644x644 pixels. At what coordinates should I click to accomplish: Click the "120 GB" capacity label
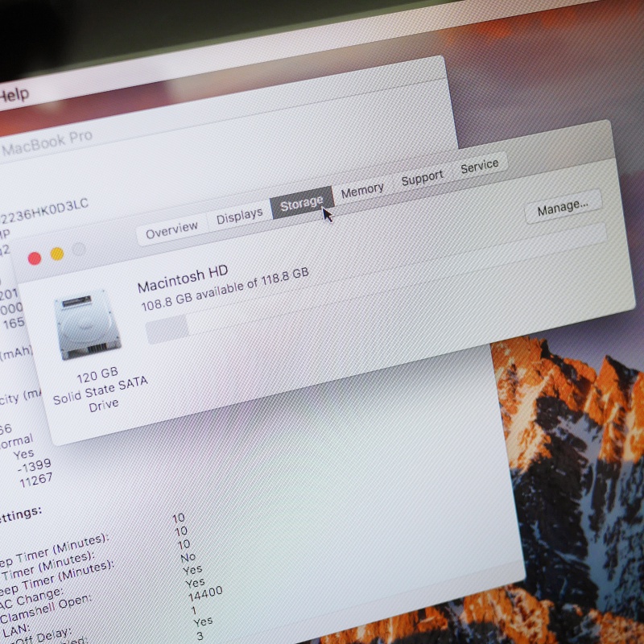coord(97,374)
